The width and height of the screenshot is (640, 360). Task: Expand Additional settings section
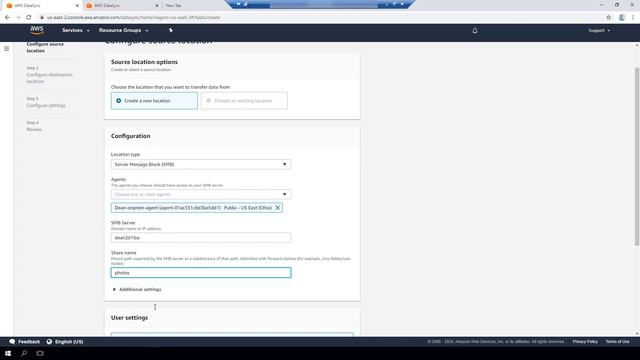click(x=137, y=289)
